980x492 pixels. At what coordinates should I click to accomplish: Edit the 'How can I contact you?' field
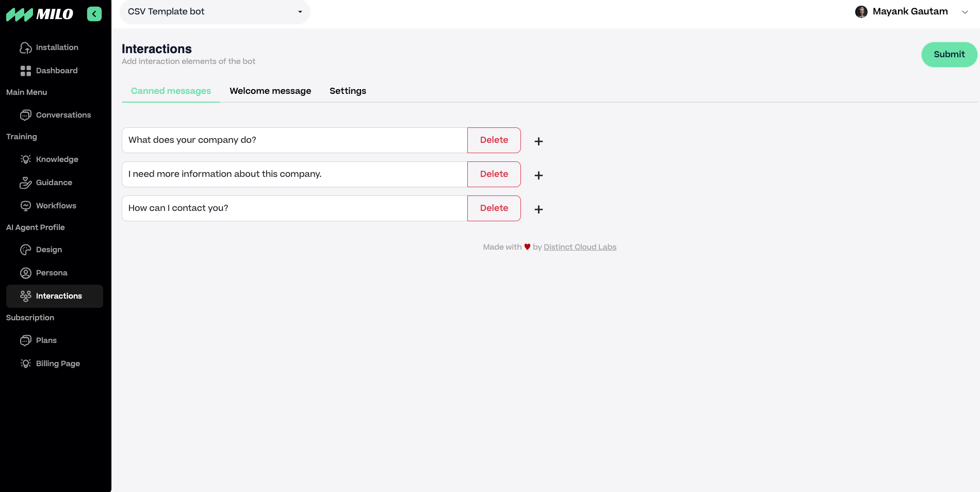[295, 208]
